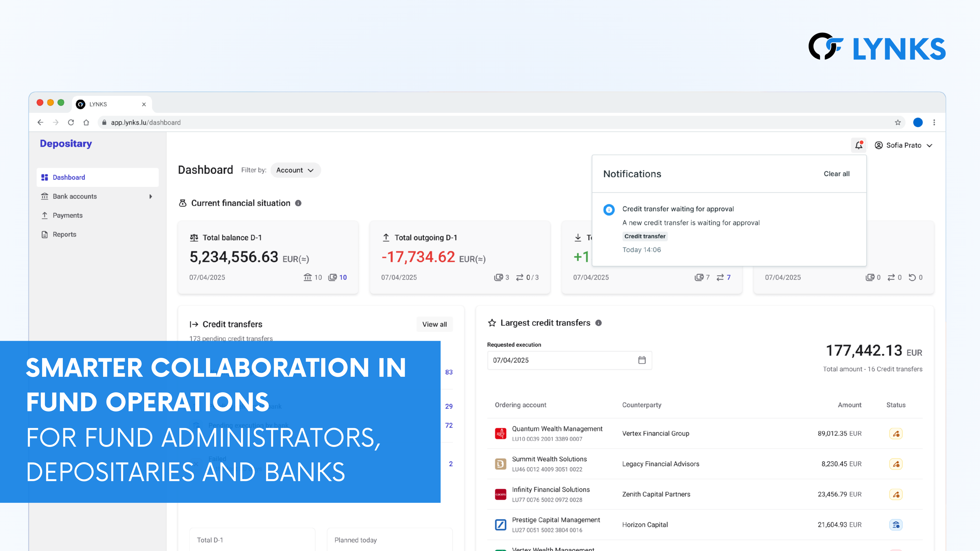Click the Reports document icon in the sidebar

(45, 234)
